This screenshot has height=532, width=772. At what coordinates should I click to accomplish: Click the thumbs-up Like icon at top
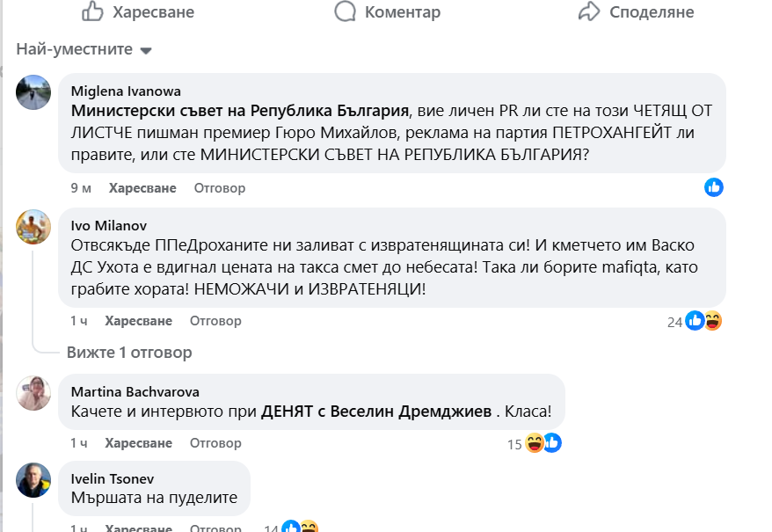coord(92,11)
